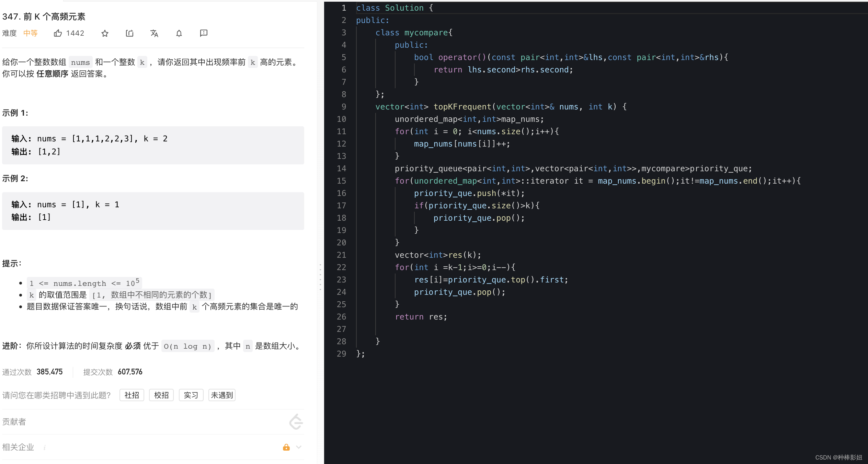Click the panel divider drag handle
Viewport: 868px width, 464px height.
[x=320, y=277]
